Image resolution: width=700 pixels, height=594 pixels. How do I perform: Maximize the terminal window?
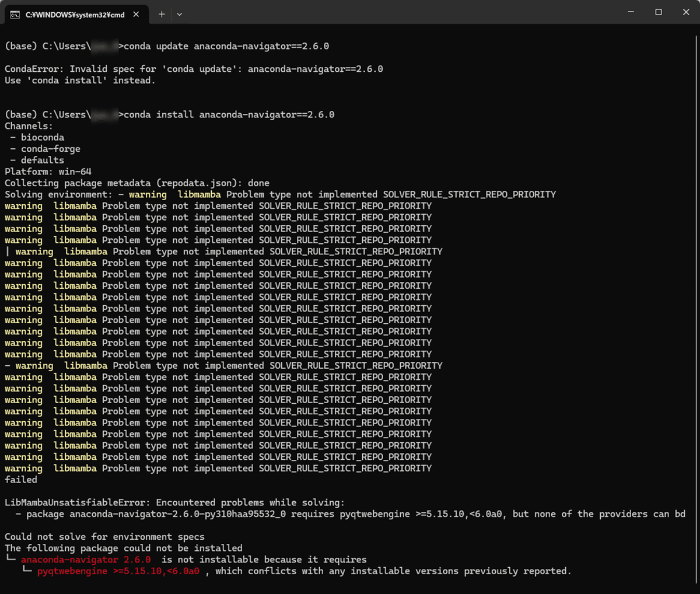click(658, 12)
